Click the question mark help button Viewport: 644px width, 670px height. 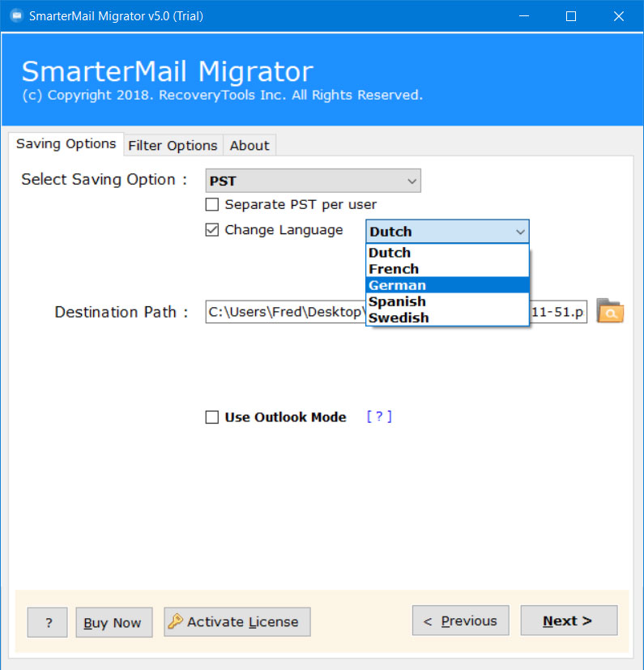(48, 622)
